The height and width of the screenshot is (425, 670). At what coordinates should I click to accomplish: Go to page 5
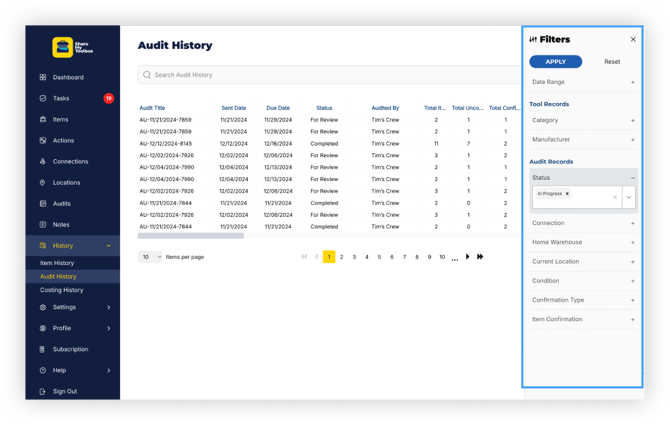[379, 257]
